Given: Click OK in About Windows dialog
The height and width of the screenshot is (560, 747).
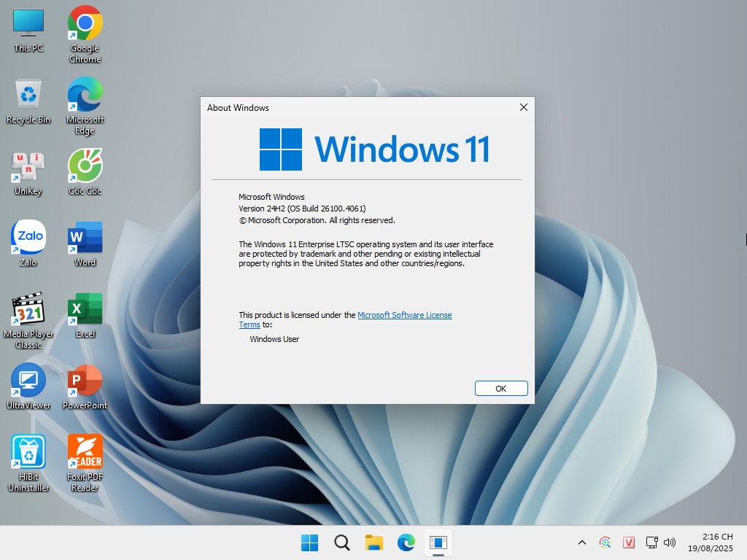Looking at the screenshot, I should click(501, 388).
